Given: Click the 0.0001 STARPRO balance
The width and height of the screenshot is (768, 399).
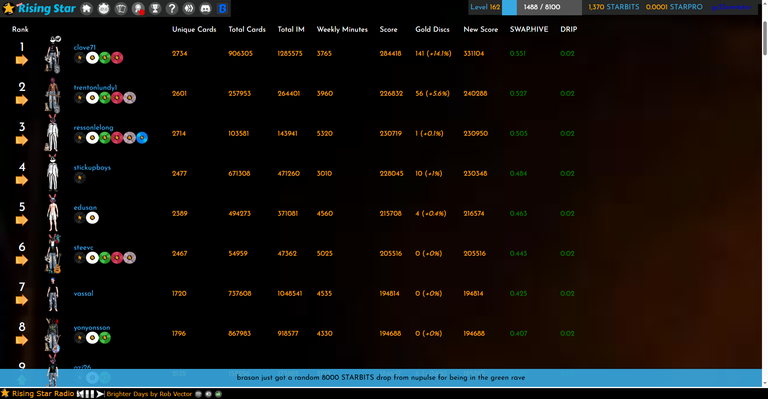Looking at the screenshot, I should pyautogui.click(x=674, y=7).
